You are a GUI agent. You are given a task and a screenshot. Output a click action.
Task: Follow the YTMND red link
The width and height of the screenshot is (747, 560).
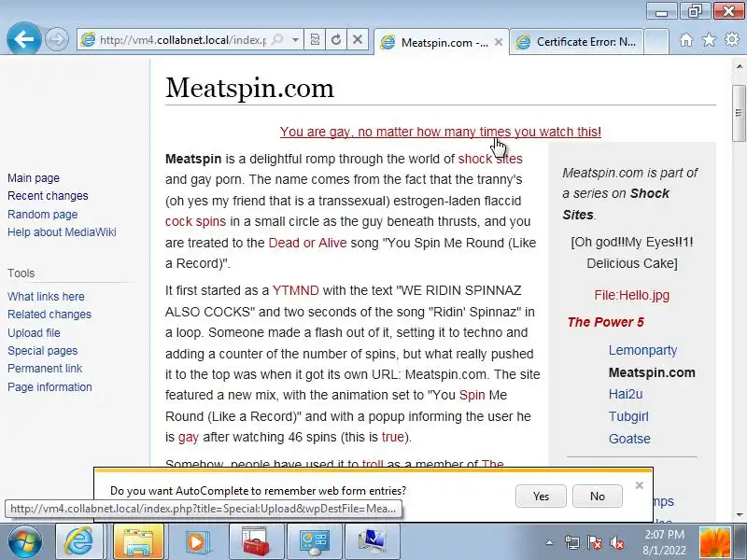295,290
